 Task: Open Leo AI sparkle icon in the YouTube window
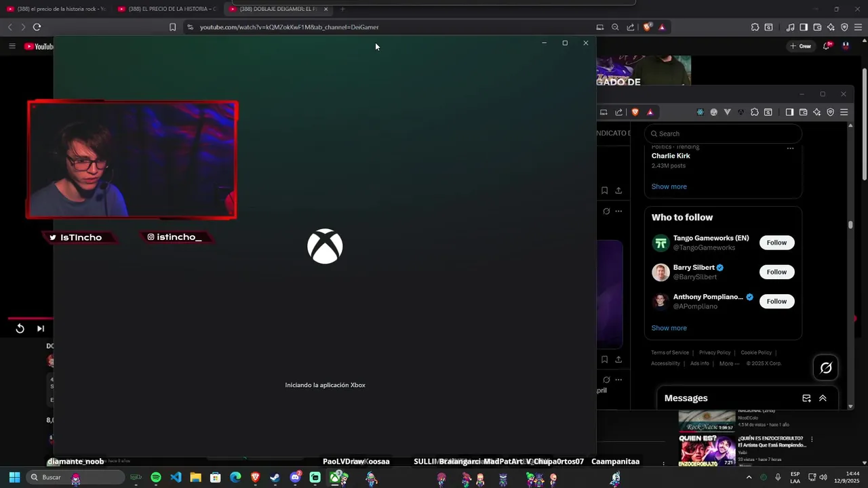coord(831,27)
